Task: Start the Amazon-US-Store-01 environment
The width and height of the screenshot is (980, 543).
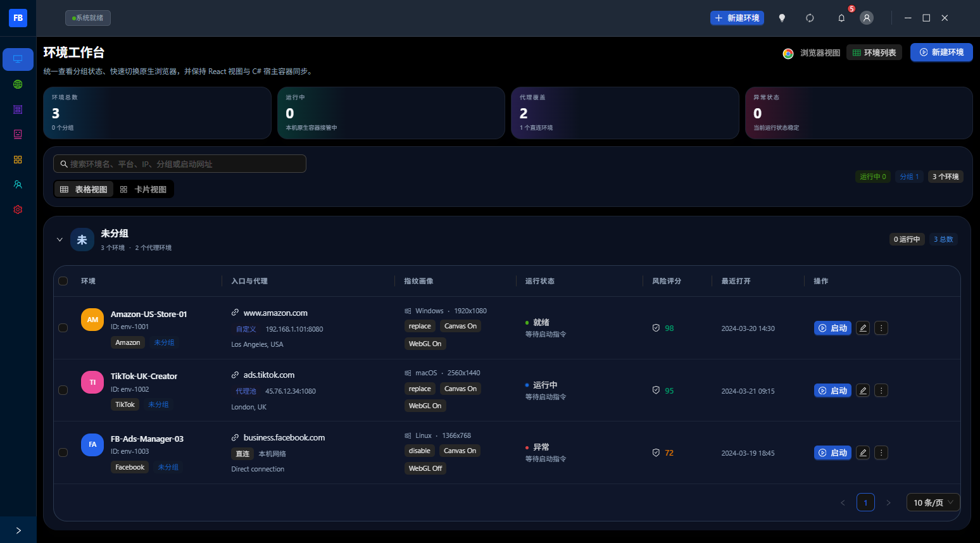Action: (x=832, y=328)
